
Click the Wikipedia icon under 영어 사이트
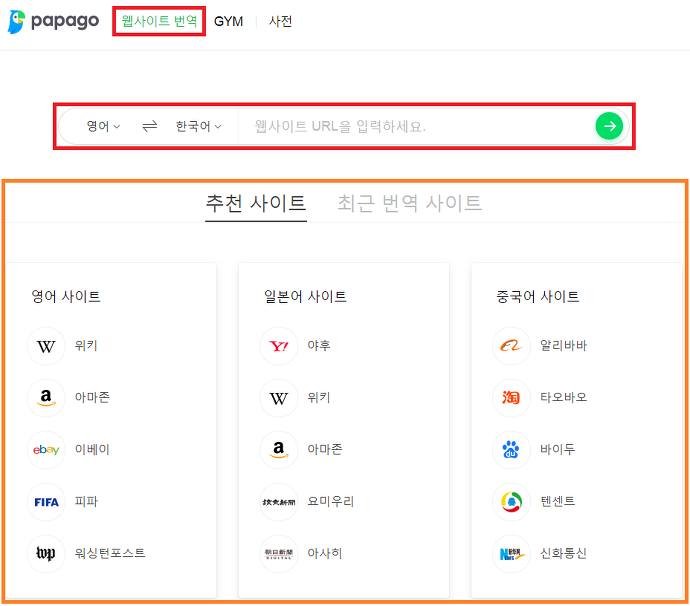pyautogui.click(x=46, y=346)
